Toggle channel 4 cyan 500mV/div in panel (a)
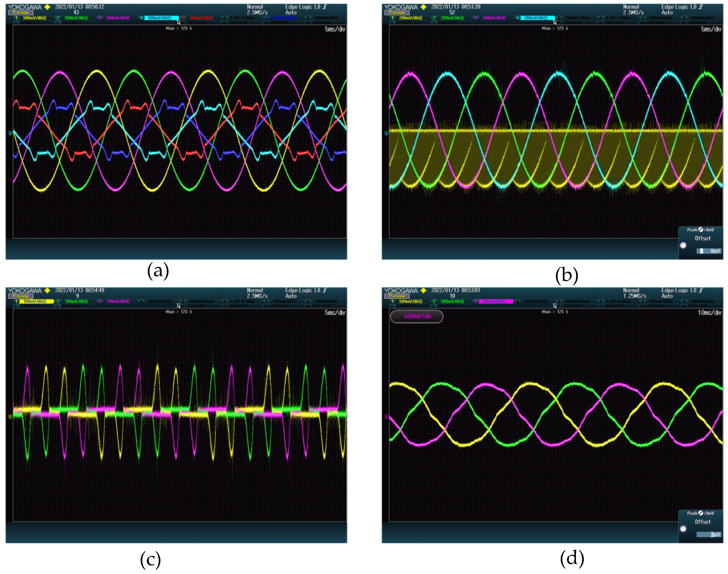The image size is (728, 574). 161,18
